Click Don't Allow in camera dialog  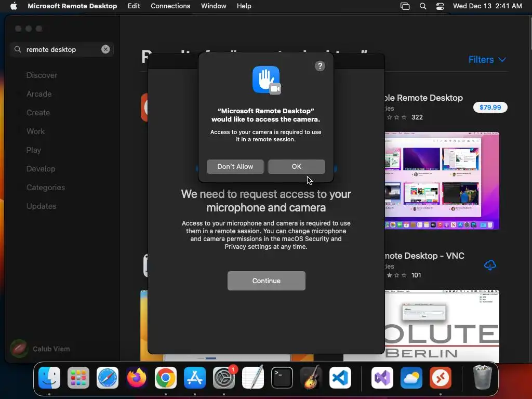pos(235,167)
